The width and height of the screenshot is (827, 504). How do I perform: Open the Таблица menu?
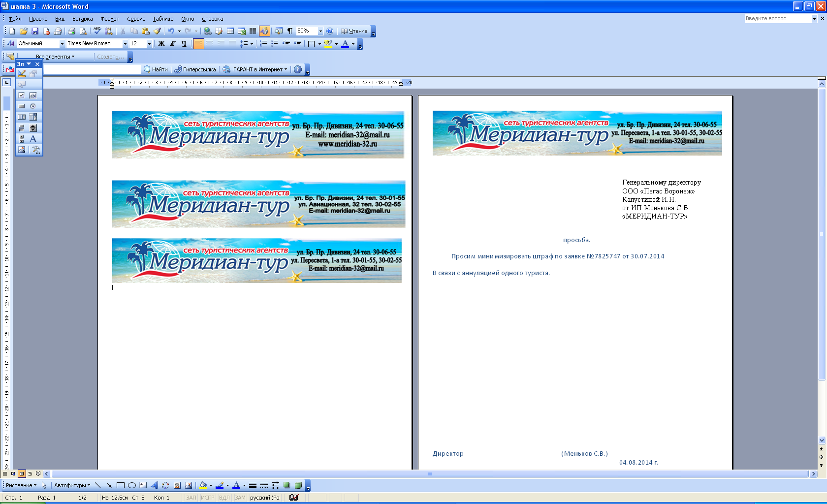[163, 19]
